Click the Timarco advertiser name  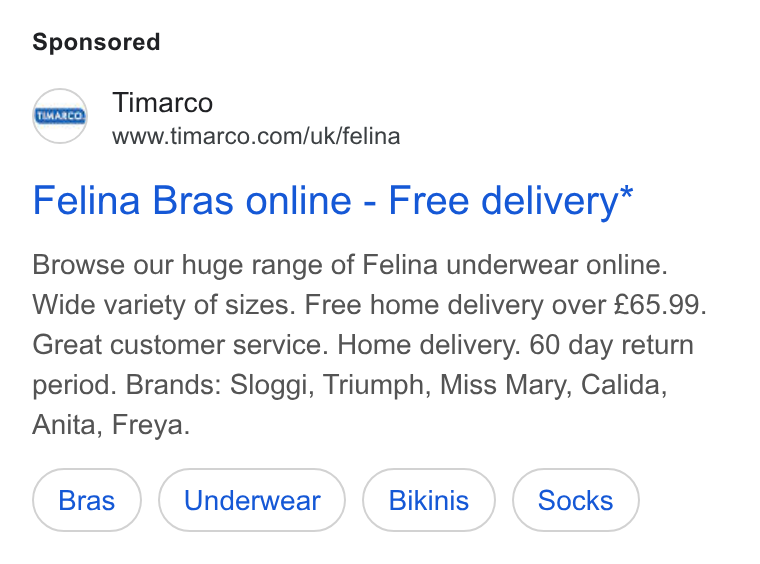tap(163, 103)
